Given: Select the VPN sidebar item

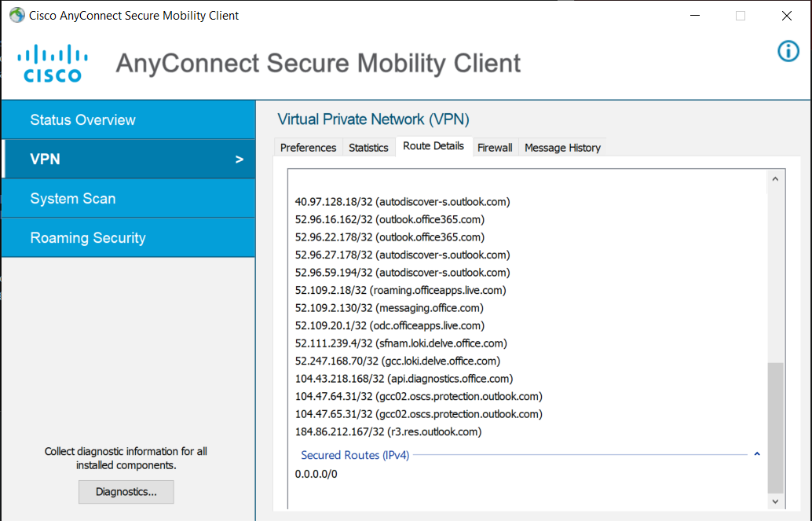Looking at the screenshot, I should point(128,160).
